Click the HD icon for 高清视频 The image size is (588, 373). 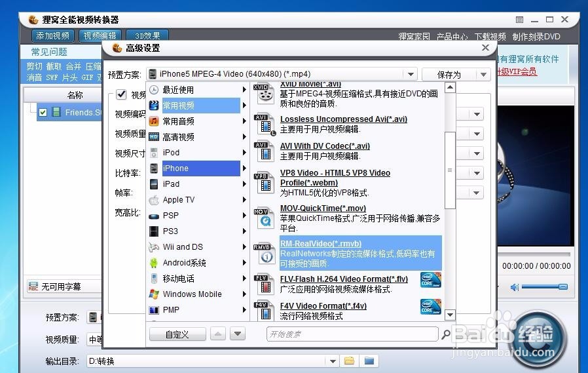tap(154, 137)
